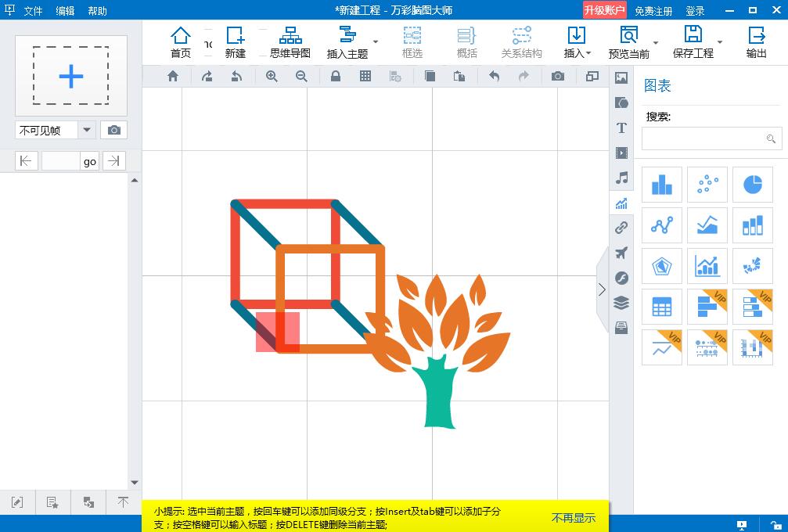Click the zoom in magnifier icon
This screenshot has height=532, width=788.
tap(272, 76)
